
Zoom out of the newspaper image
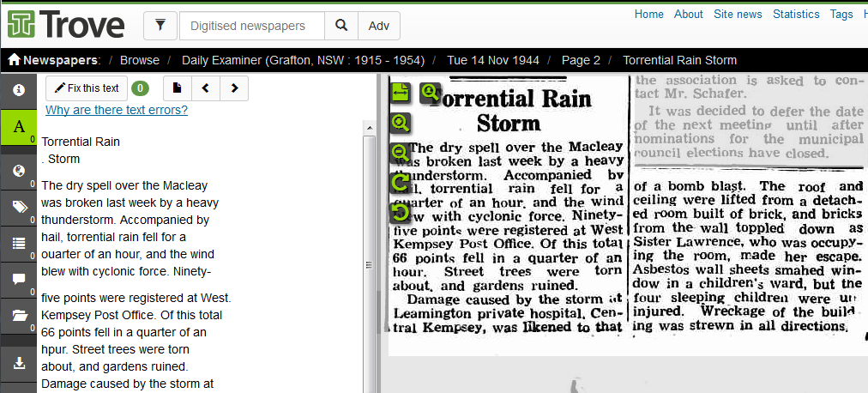400,153
